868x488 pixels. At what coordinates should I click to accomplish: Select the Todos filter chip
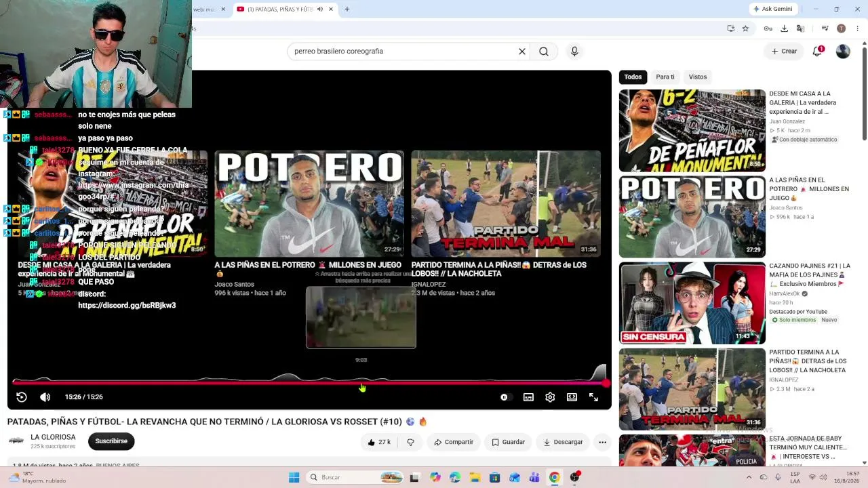point(633,77)
